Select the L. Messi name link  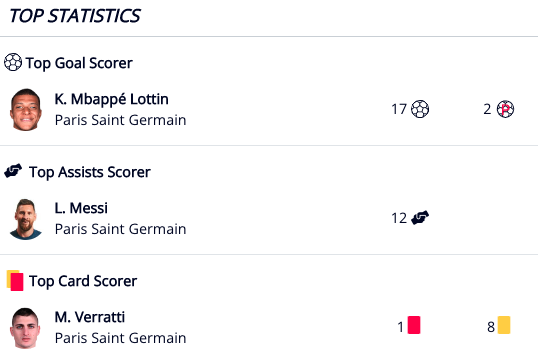[x=81, y=208]
